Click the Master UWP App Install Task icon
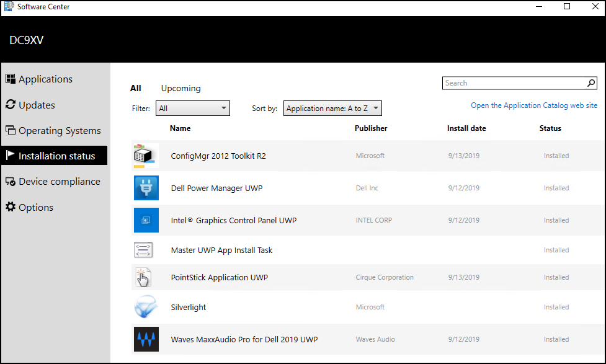Screen dimensions: 606x364 click(x=143, y=250)
